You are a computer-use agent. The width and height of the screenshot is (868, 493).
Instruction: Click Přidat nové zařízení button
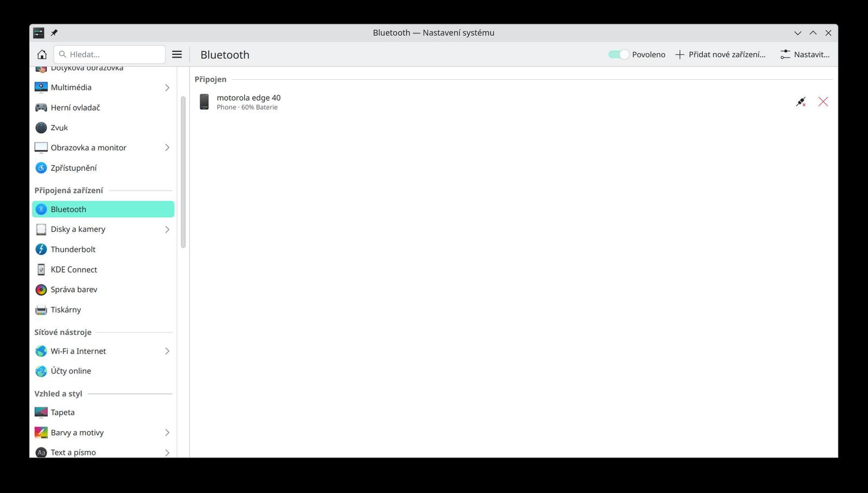720,54
